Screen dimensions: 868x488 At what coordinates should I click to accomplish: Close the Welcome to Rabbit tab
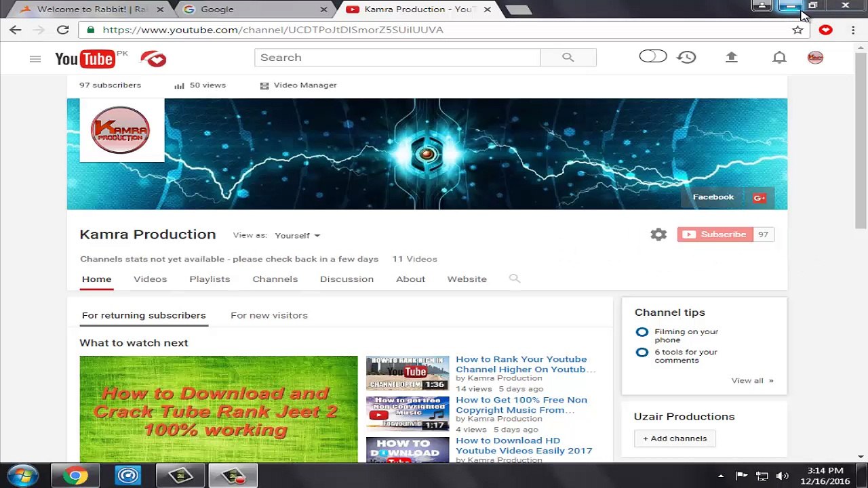160,9
